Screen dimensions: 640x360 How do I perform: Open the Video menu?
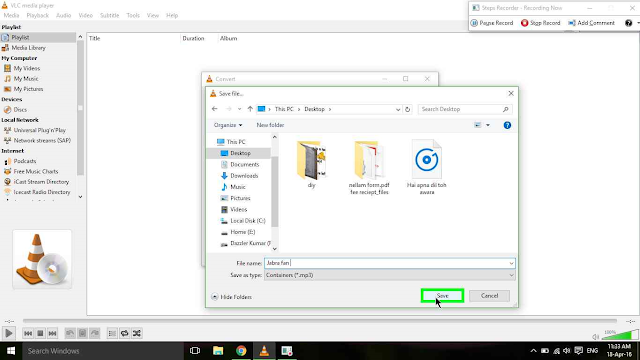coord(85,16)
